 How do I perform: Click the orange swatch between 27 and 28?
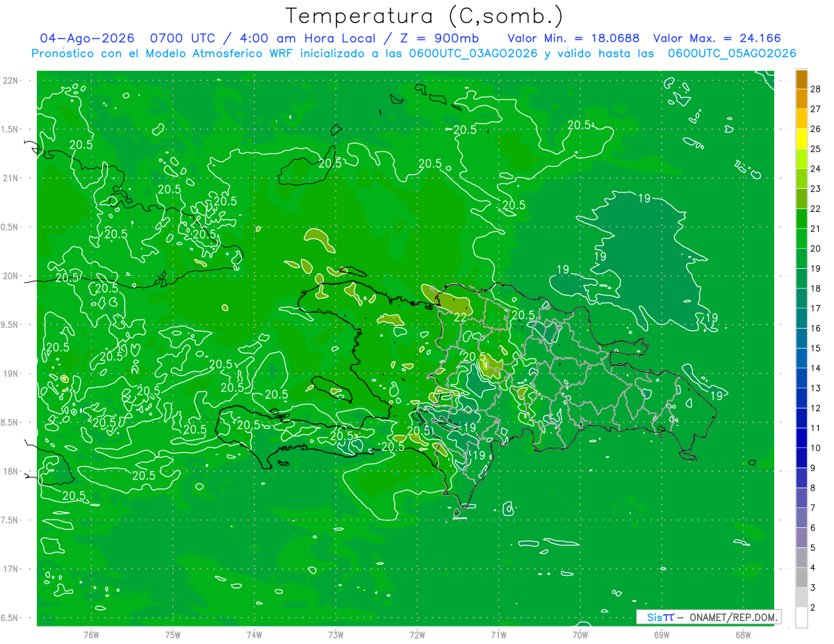[x=801, y=99]
